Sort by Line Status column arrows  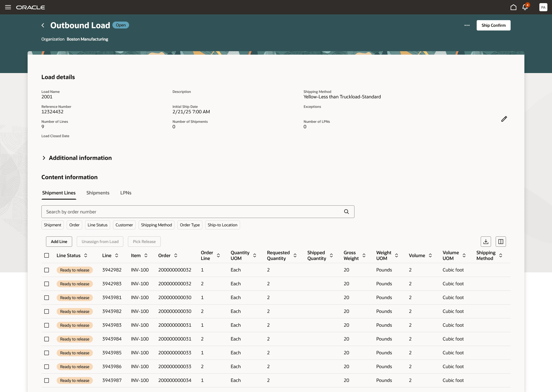[x=86, y=255]
